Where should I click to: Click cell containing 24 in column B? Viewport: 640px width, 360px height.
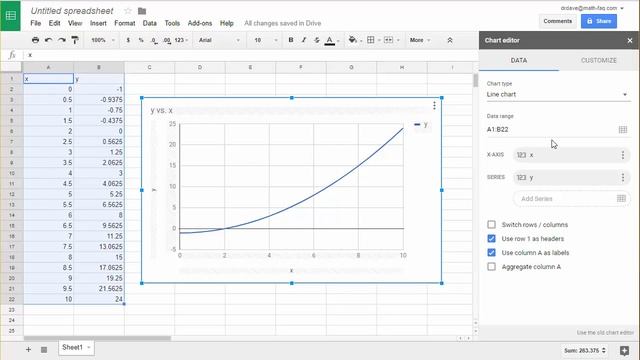click(99, 299)
